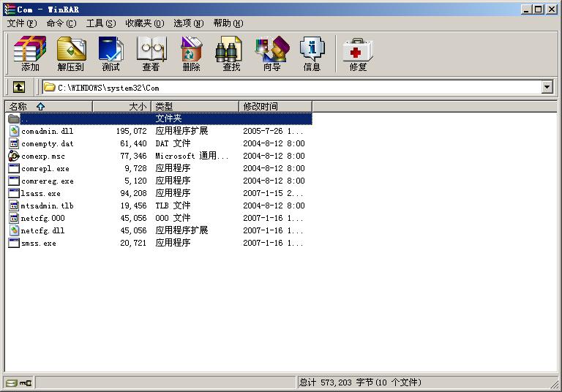Click the 77,346 size value

pyautogui.click(x=133, y=156)
